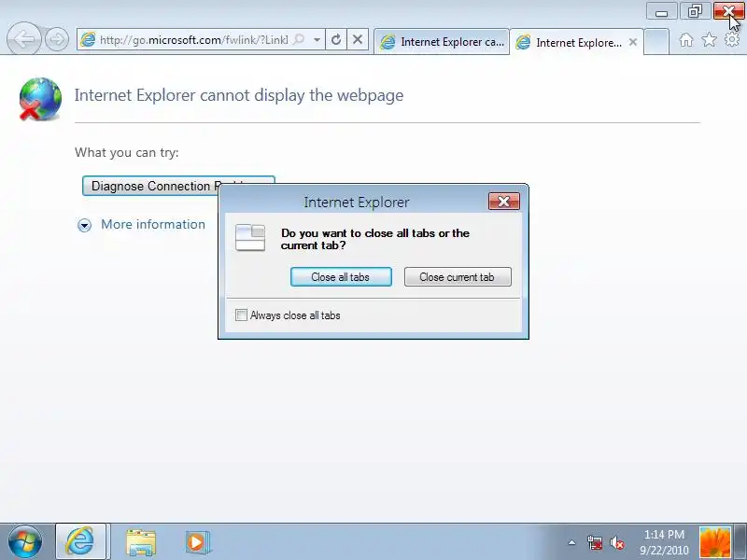Click the search magnifier in address bar
The width and height of the screenshot is (747, 560).
pos(299,39)
